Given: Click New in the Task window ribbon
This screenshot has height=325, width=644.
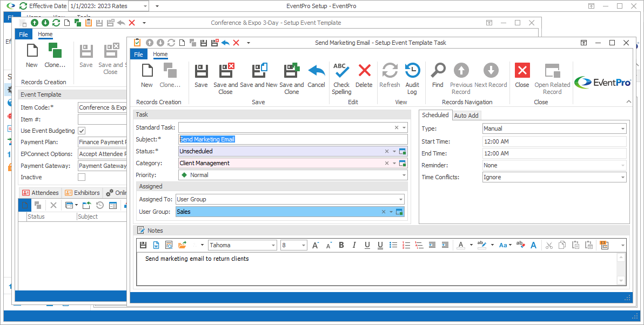Looking at the screenshot, I should [x=146, y=76].
